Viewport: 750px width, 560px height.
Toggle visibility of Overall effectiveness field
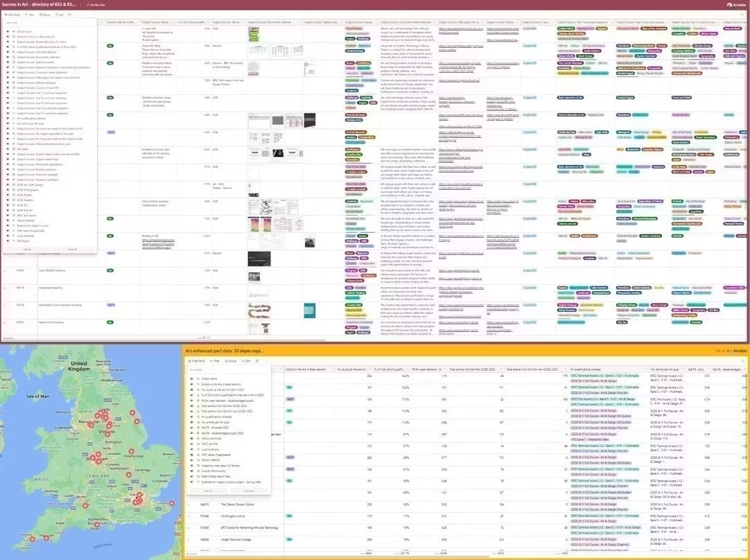coord(192,471)
